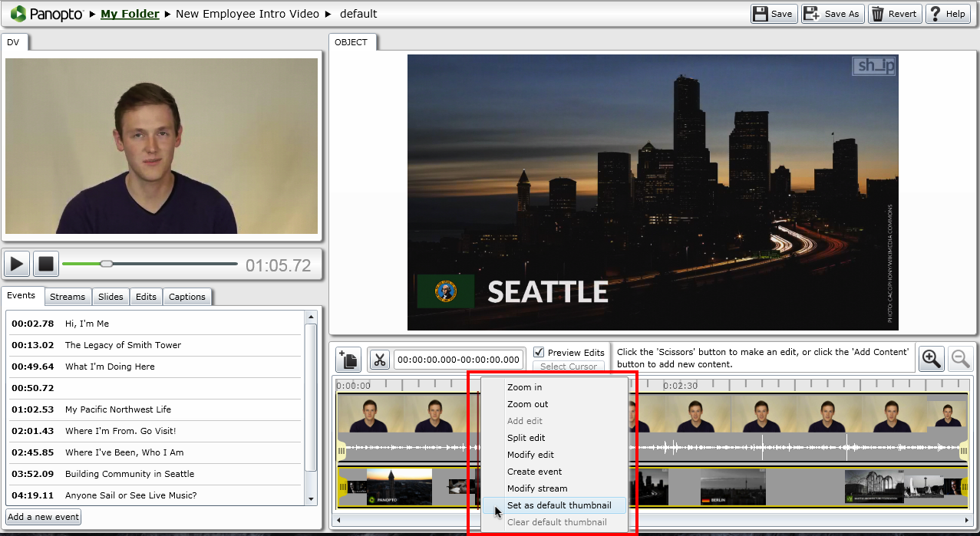980x536 pixels.
Task: Choose Modify edit from context menu
Action: [x=554, y=455]
